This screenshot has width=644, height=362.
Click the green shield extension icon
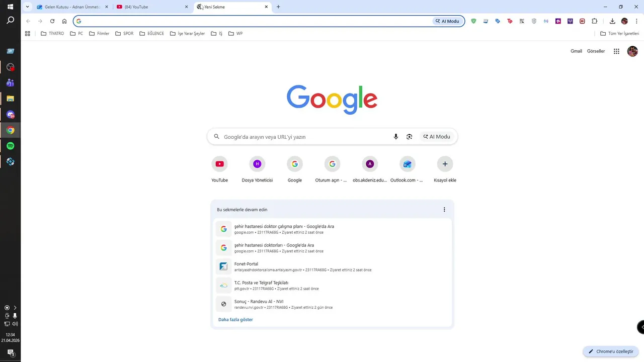pos(473,21)
